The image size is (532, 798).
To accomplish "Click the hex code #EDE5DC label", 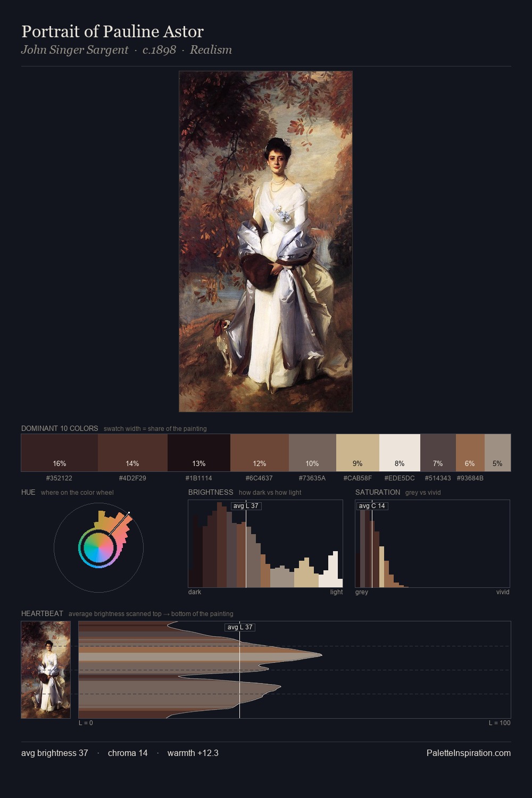I will click(x=400, y=478).
